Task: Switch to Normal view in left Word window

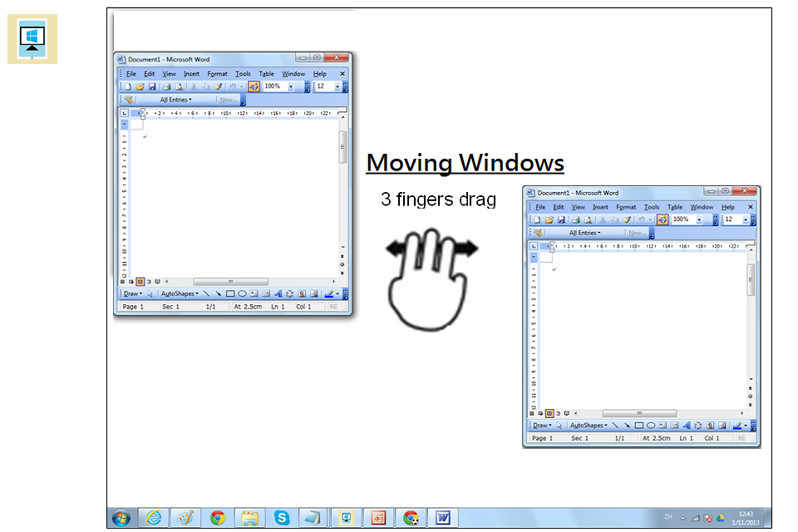Action: (123, 282)
